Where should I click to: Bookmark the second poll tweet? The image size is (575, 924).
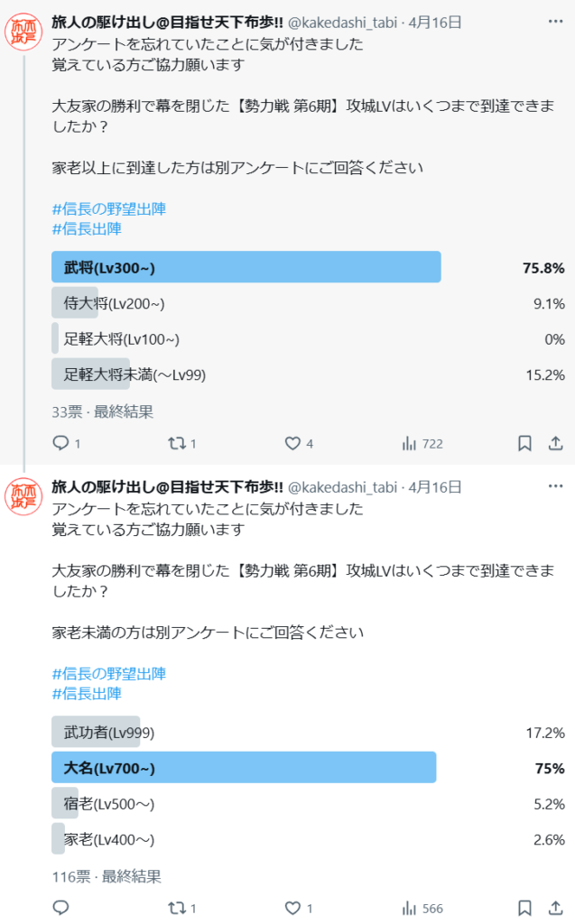click(x=524, y=908)
